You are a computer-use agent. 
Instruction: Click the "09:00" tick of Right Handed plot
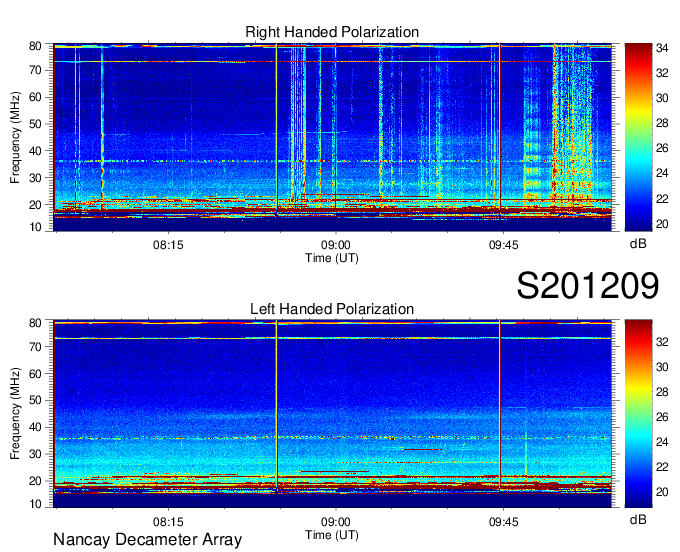tap(336, 245)
